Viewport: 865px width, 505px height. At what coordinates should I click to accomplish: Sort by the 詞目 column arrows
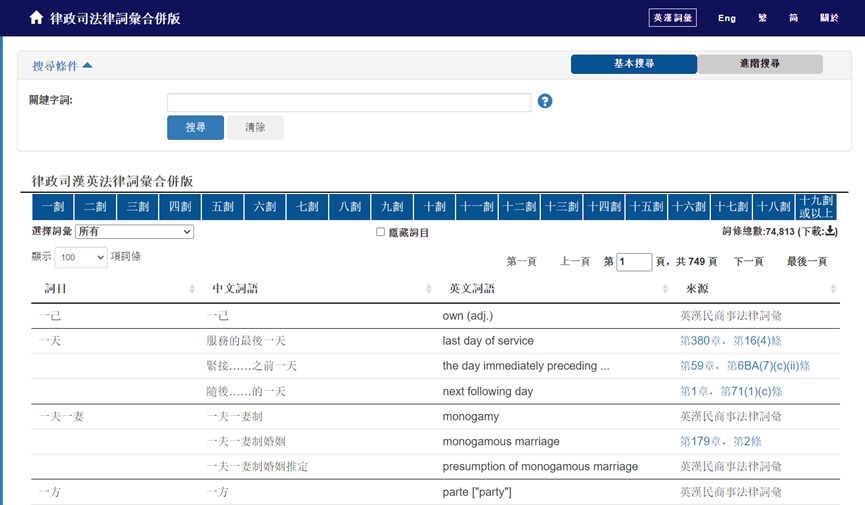[x=192, y=289]
